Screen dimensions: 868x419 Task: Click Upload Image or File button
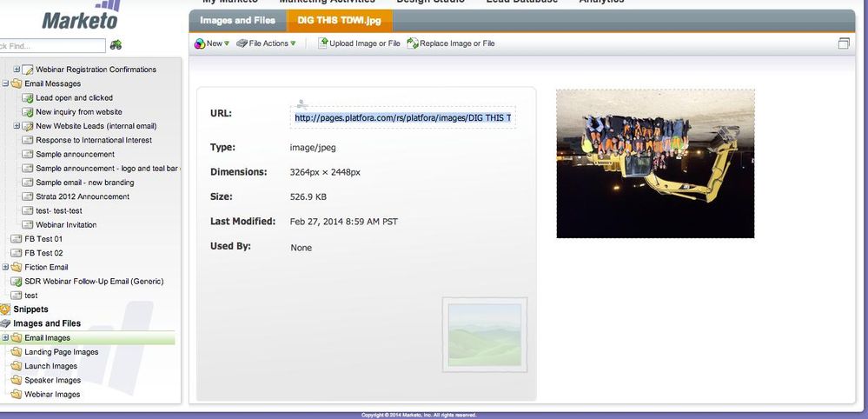coord(359,43)
